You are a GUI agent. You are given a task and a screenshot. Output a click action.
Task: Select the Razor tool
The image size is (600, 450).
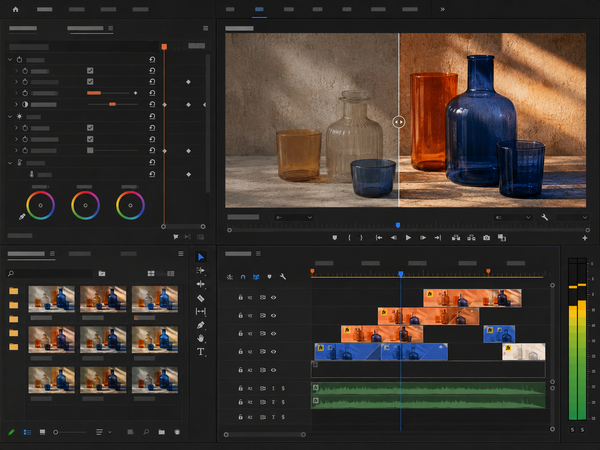201,298
